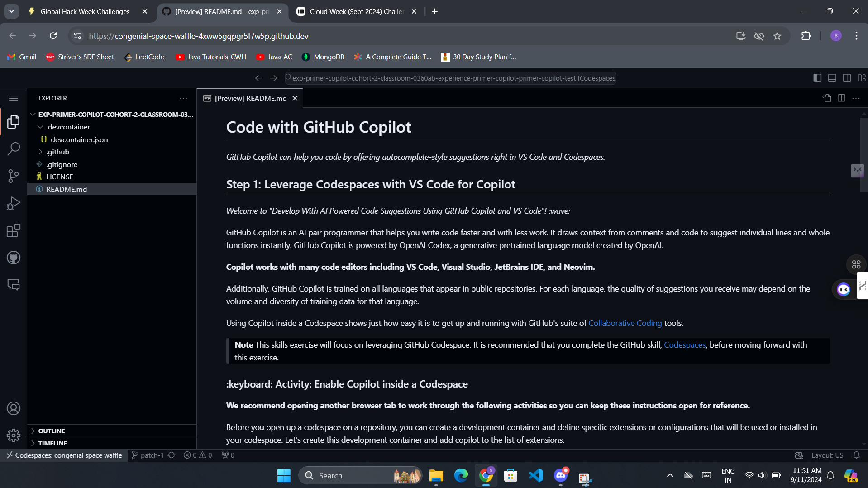Toggle Secondary Side Bar visibility

tap(847, 78)
